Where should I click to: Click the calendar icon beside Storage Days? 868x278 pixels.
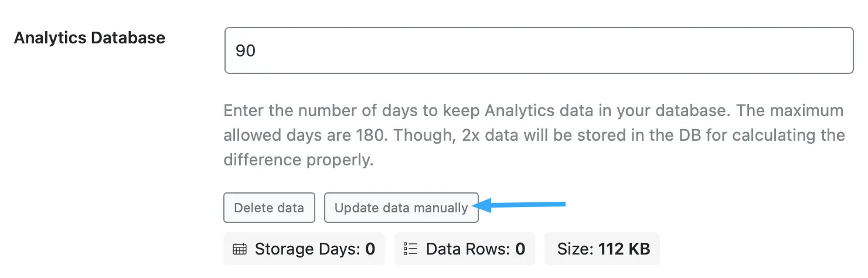[x=239, y=249]
